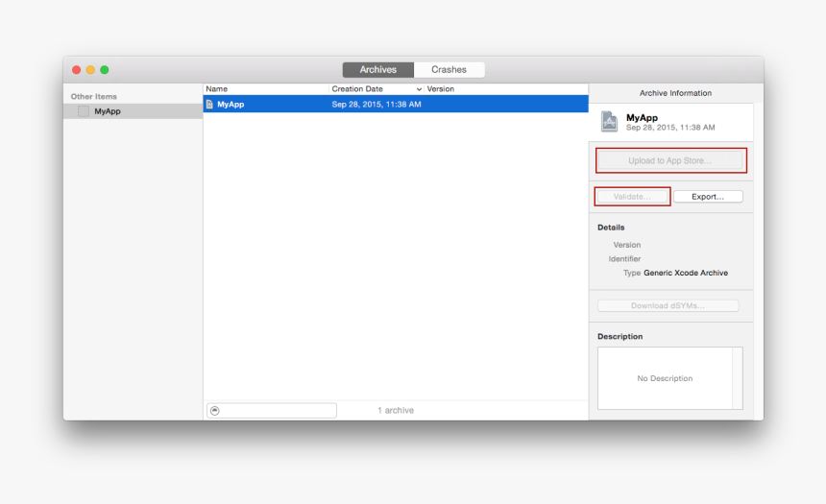Click the Description box scrollbar

tap(738, 378)
